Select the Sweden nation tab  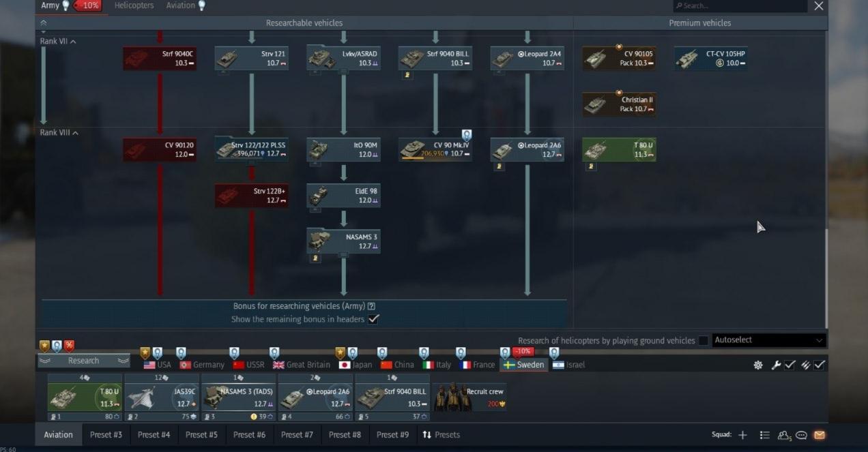(523, 365)
